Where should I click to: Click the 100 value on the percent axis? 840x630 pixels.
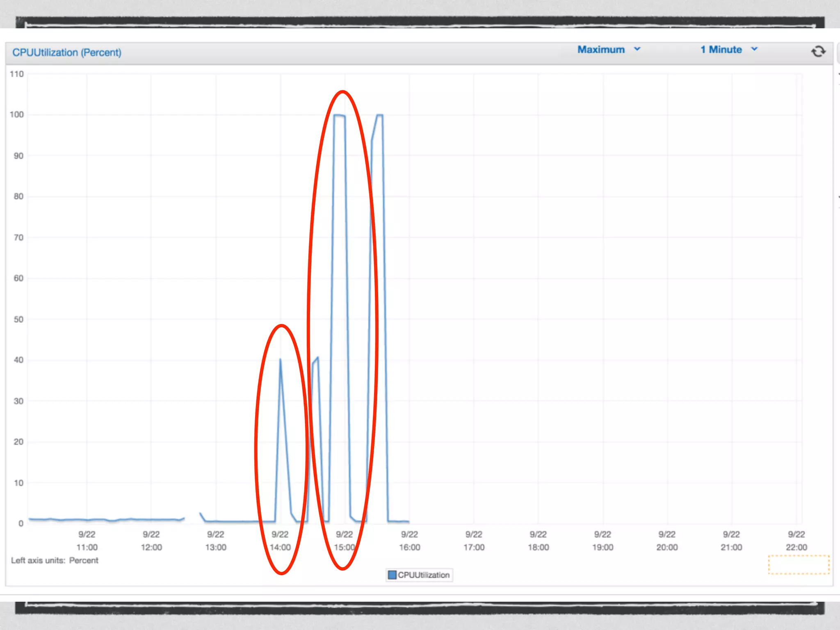click(x=17, y=114)
